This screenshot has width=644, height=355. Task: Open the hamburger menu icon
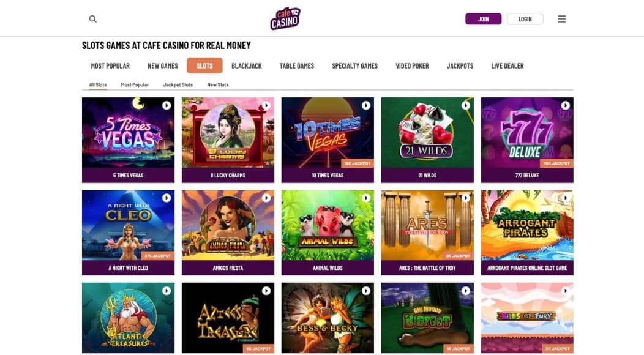click(562, 19)
